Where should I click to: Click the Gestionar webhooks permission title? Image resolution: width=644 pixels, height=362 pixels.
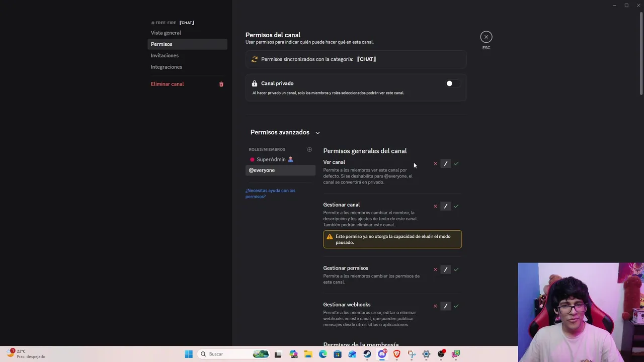(x=347, y=305)
